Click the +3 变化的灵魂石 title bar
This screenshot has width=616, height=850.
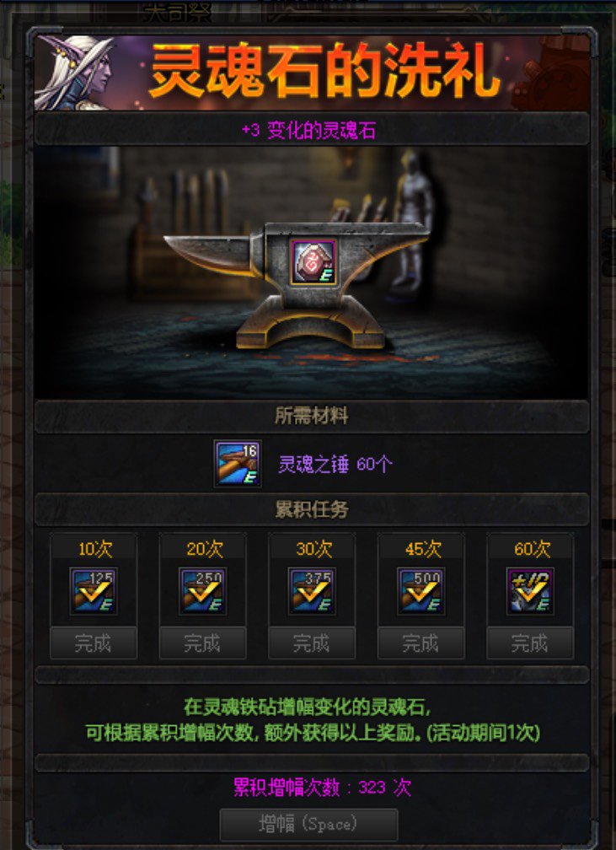[312, 130]
